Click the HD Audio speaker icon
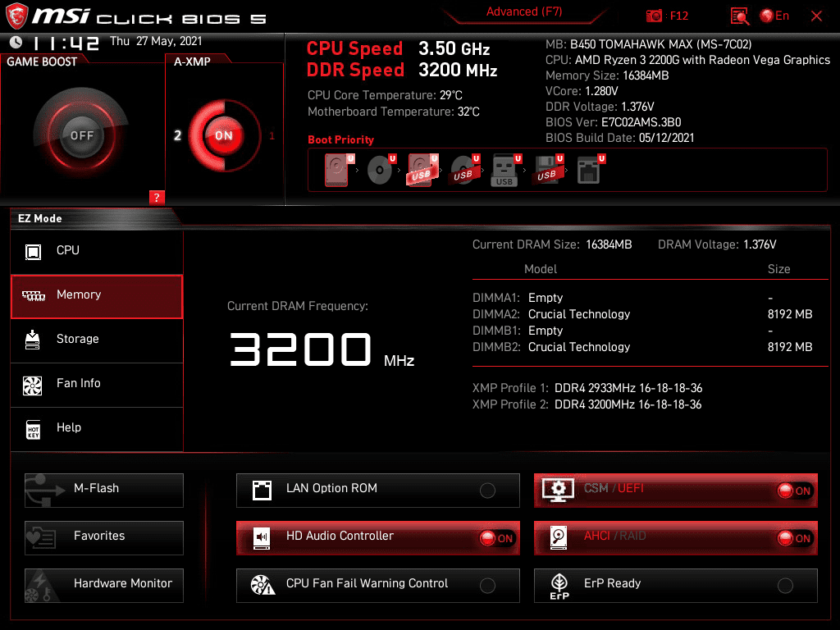840x630 pixels. click(x=262, y=538)
